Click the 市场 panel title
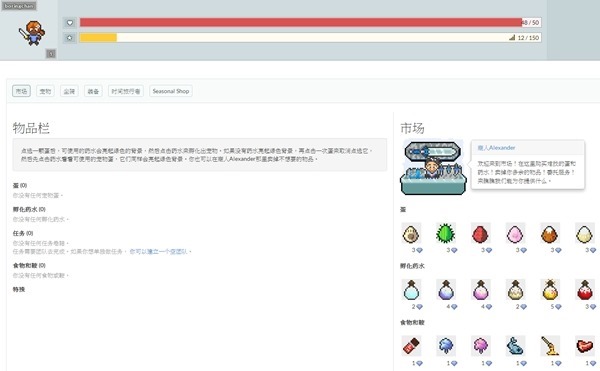Viewport: 600px width, 371px height. [412, 128]
